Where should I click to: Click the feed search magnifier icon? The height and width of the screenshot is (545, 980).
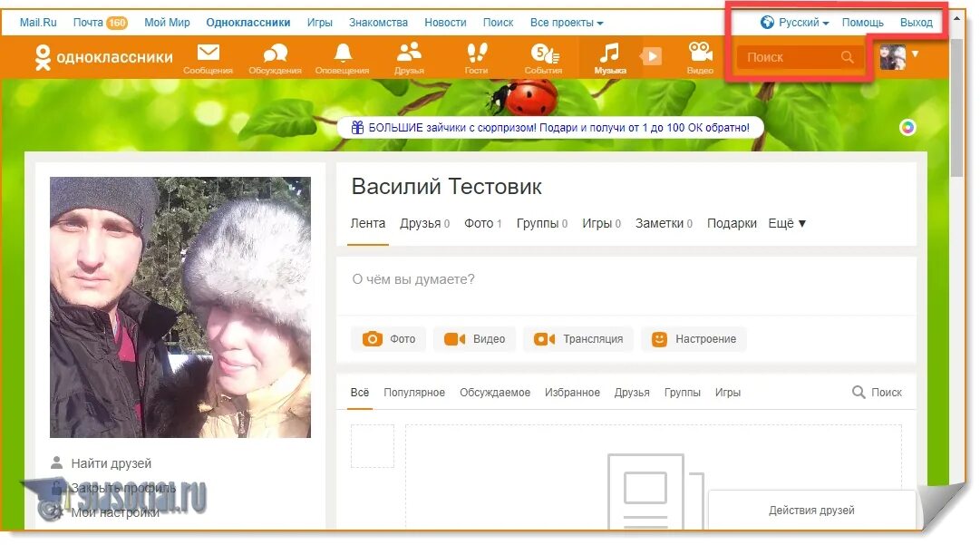(859, 392)
